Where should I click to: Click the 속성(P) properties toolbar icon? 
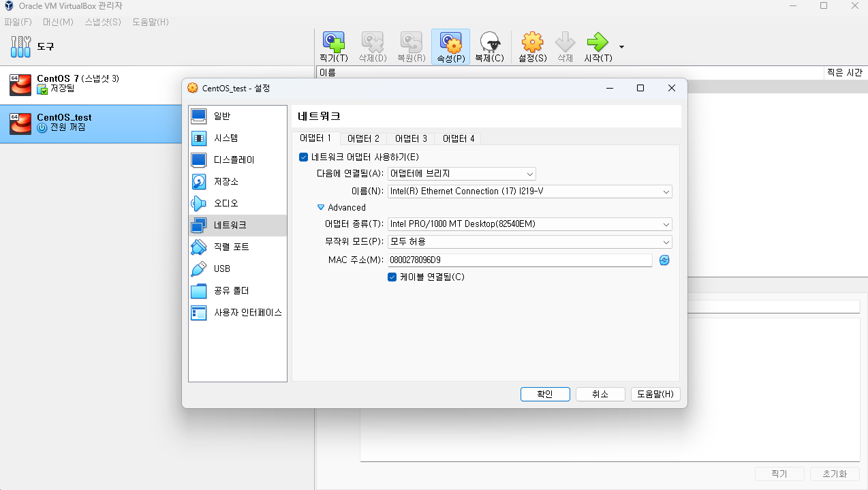[450, 42]
